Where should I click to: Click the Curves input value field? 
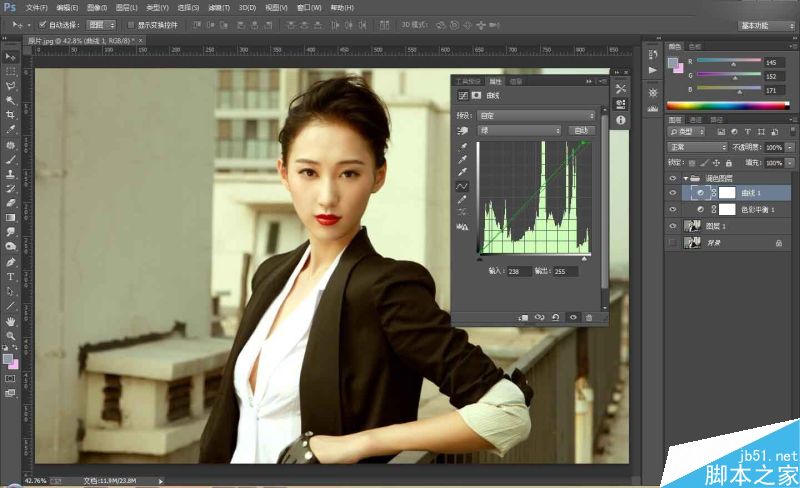518,272
